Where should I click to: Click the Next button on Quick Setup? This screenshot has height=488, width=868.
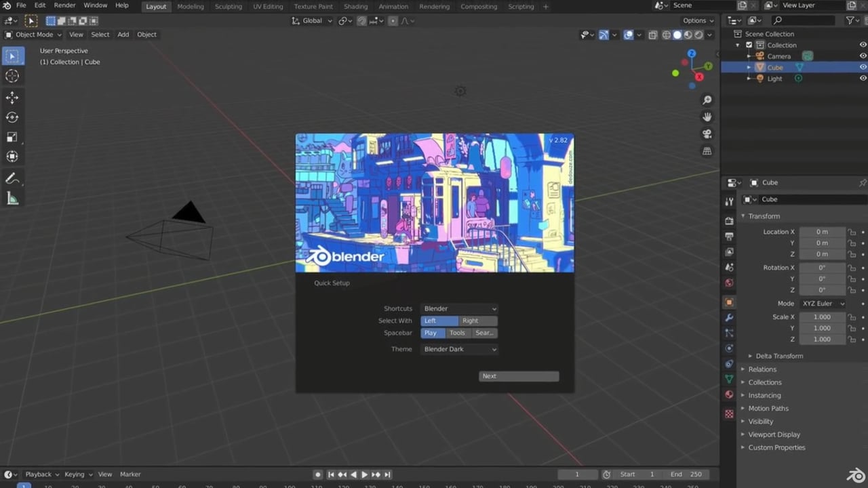pyautogui.click(x=519, y=375)
